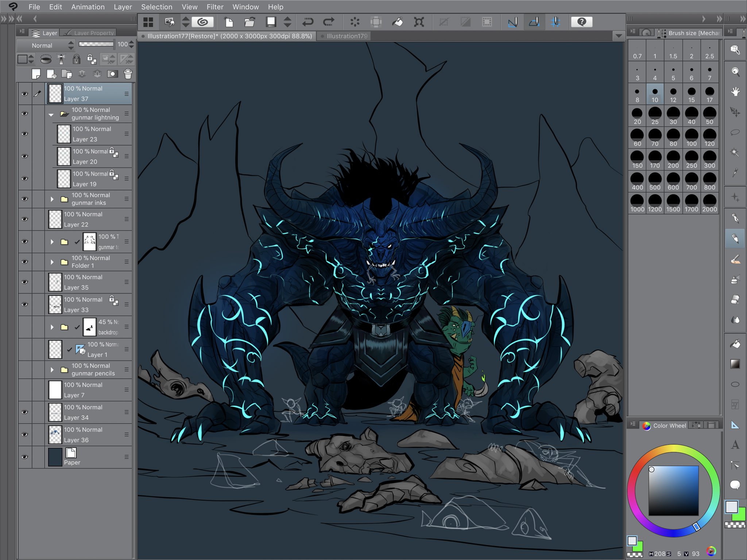Select the Fill bucket tool
Screen dimensions: 747x560
coord(735,344)
